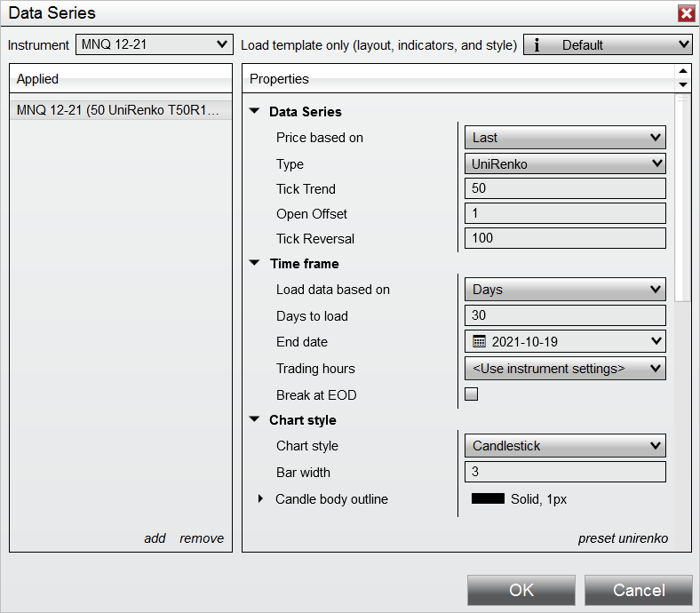The height and width of the screenshot is (613, 700).
Task: Open the Instrument MNQ 12-21 dropdown
Action: (154, 44)
